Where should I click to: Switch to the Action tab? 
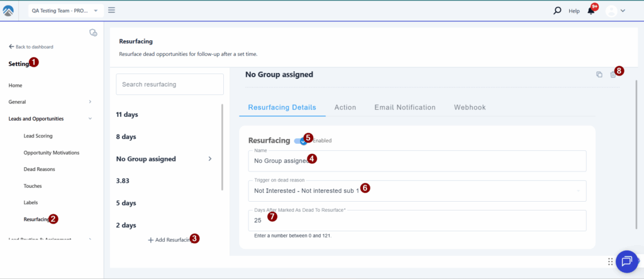tap(345, 107)
